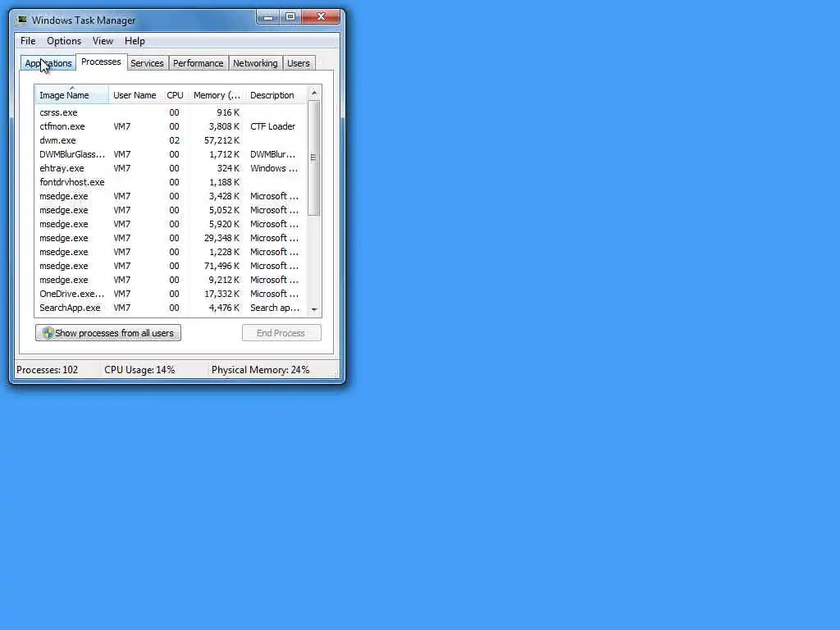
Task: Select the Processes tab
Action: (101, 62)
